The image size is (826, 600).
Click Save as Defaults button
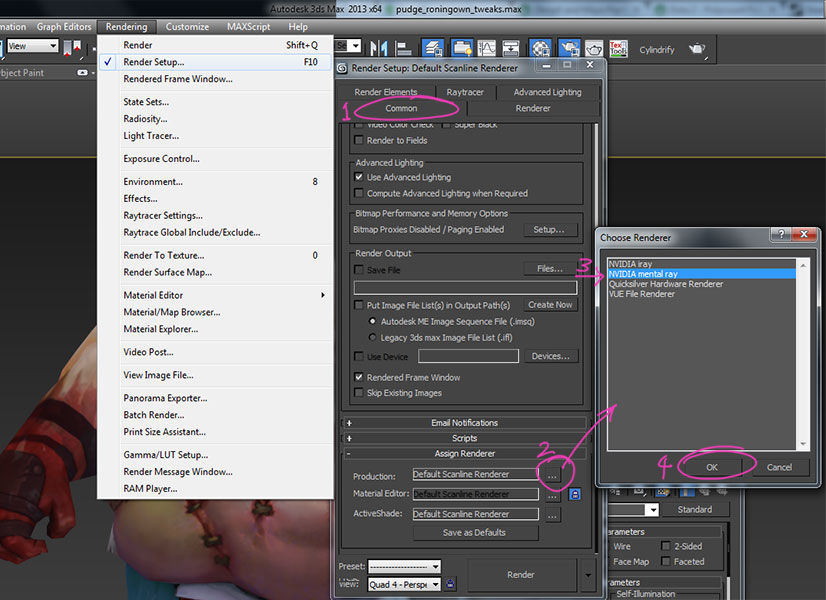[475, 533]
